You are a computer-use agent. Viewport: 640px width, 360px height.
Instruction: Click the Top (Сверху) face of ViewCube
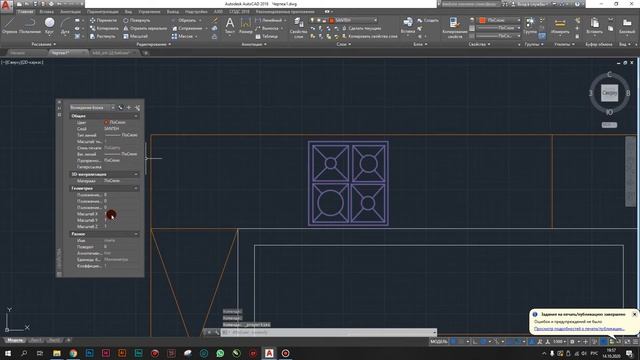point(609,93)
